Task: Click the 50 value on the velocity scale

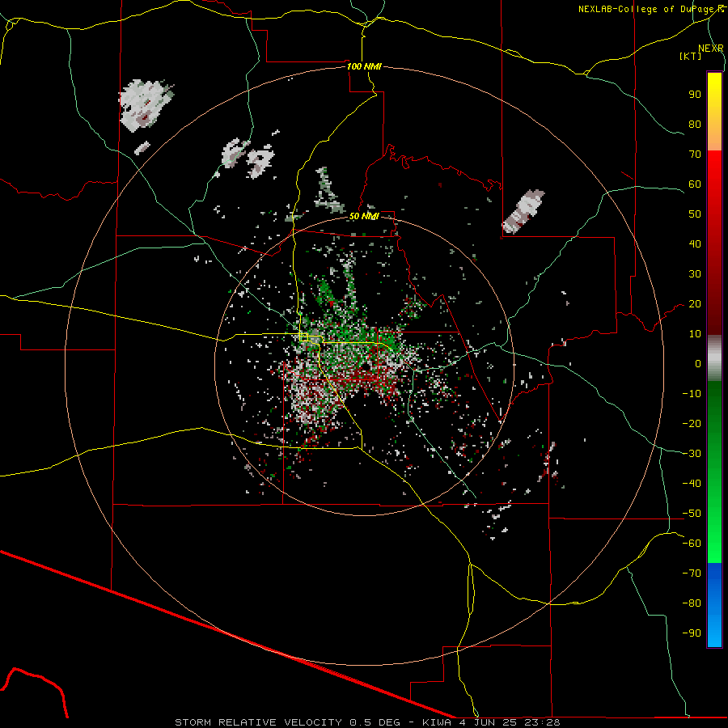Action: [695, 214]
